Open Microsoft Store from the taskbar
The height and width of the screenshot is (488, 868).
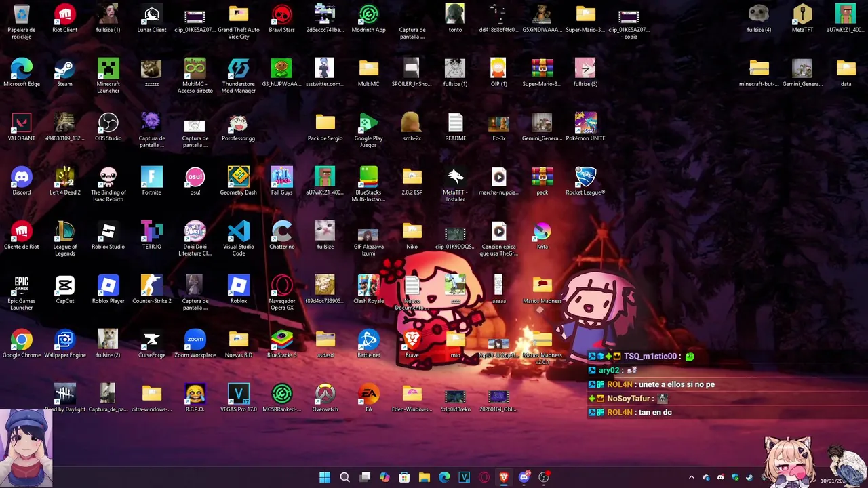404,477
